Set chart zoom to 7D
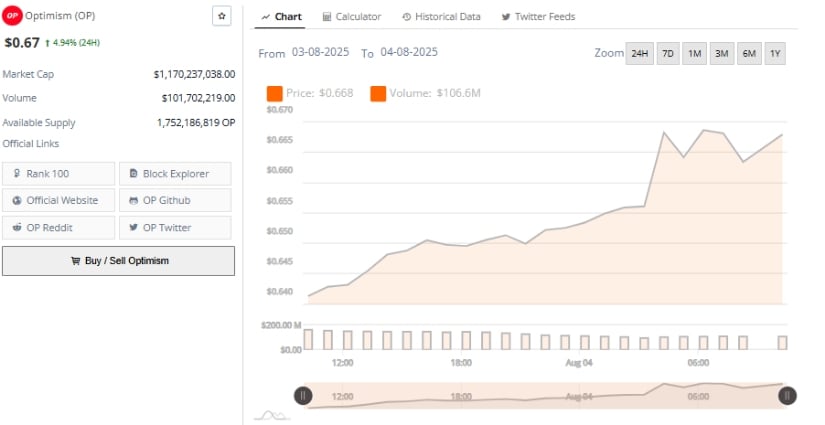The width and height of the screenshot is (825, 425). tap(668, 54)
